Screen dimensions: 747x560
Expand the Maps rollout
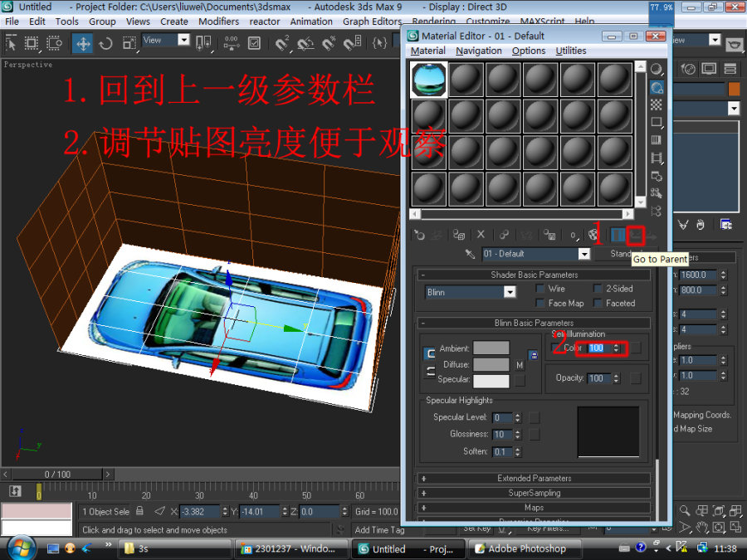[534, 508]
